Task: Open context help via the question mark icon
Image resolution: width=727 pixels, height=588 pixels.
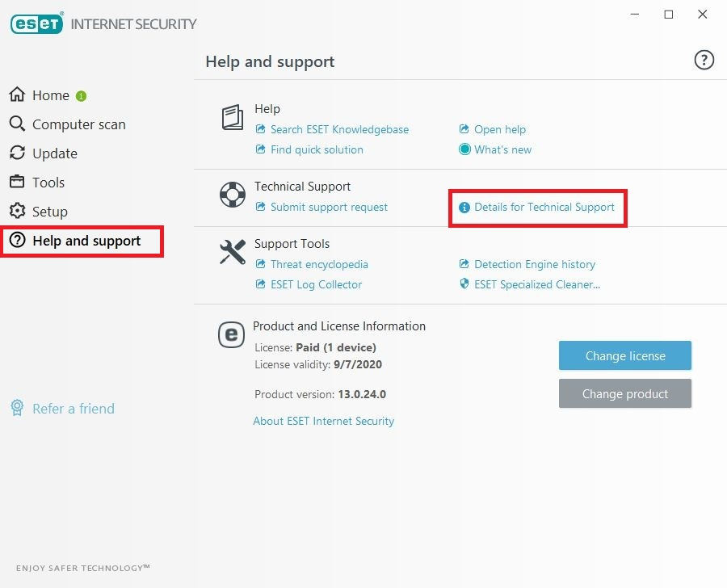Action: coord(704,61)
